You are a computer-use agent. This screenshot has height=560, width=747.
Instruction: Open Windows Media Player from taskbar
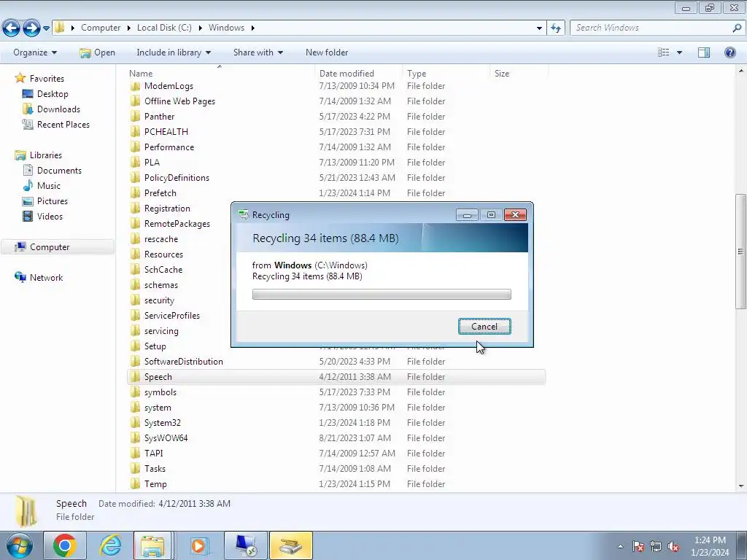[199, 545]
